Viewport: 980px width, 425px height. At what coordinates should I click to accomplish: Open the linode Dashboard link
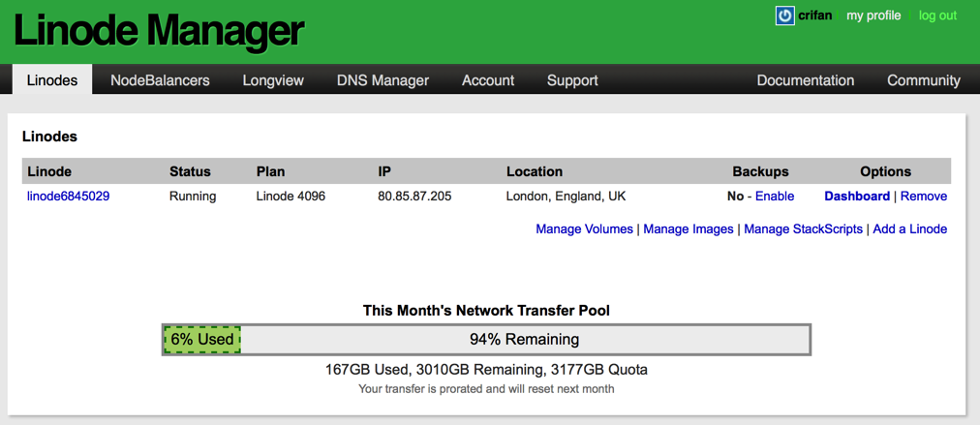(x=857, y=197)
